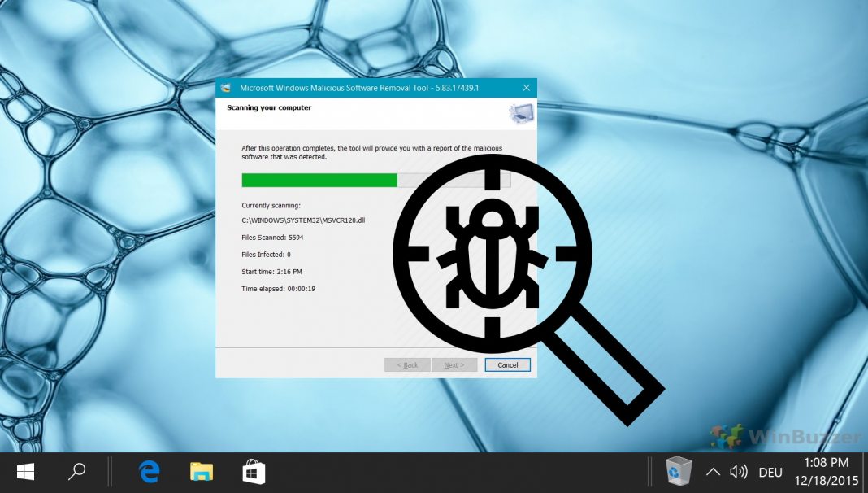
Task: Click the WinBuzzer logo watermark
Action: point(781,437)
